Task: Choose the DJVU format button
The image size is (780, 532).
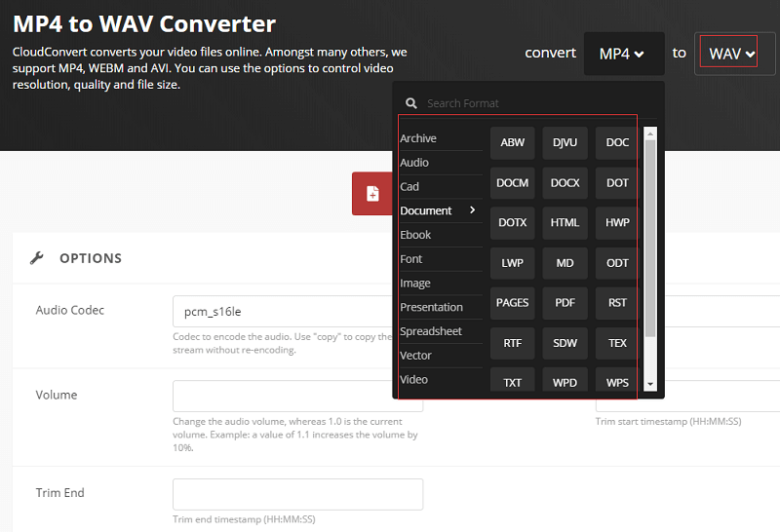Action: click(x=565, y=142)
